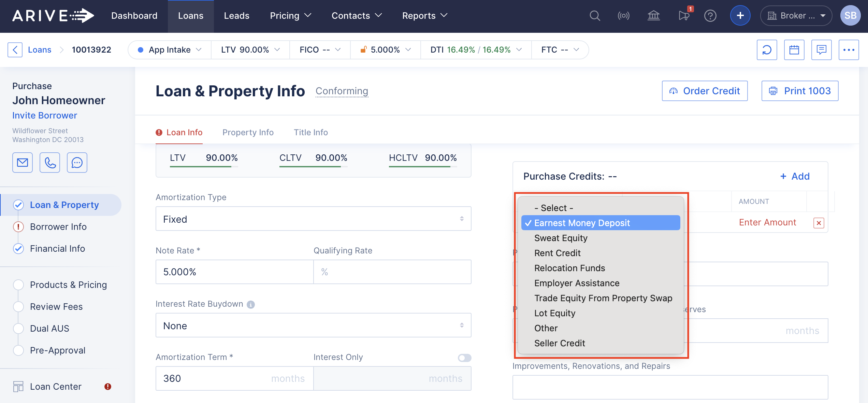The height and width of the screenshot is (403, 868).
Task: Open the calendar icon
Action: (794, 50)
